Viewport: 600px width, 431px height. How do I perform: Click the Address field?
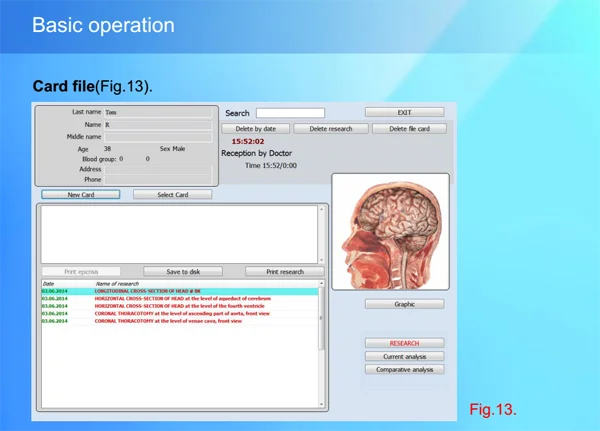pyautogui.click(x=158, y=170)
